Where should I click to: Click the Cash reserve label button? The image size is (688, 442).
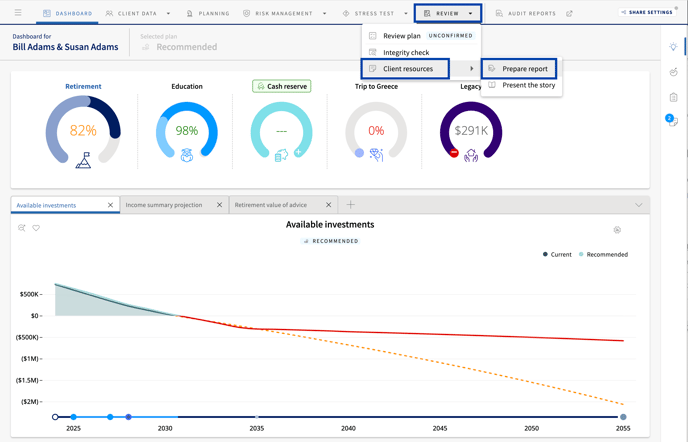pyautogui.click(x=282, y=86)
